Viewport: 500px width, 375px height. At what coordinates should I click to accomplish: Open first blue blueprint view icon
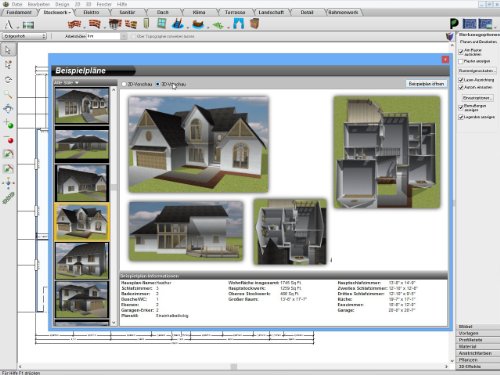(470, 24)
